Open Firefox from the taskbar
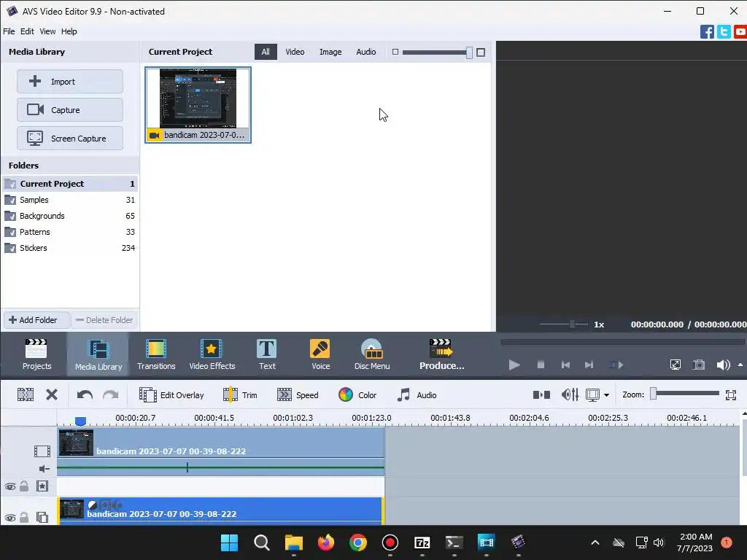 pos(326,542)
